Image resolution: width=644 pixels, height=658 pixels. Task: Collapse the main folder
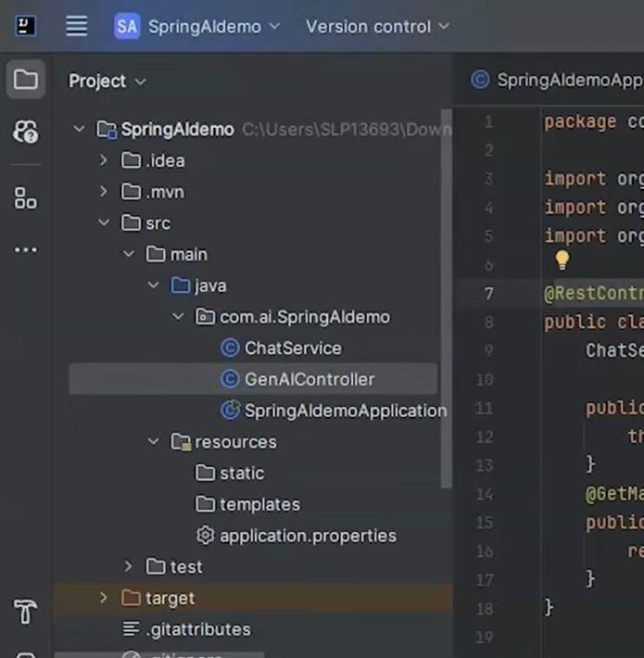pyautogui.click(x=129, y=254)
